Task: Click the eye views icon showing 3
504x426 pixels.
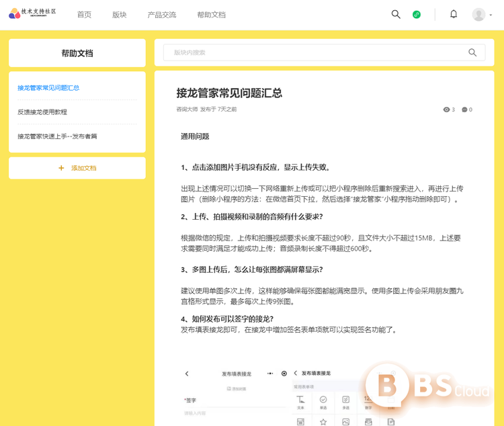Action: coord(446,110)
